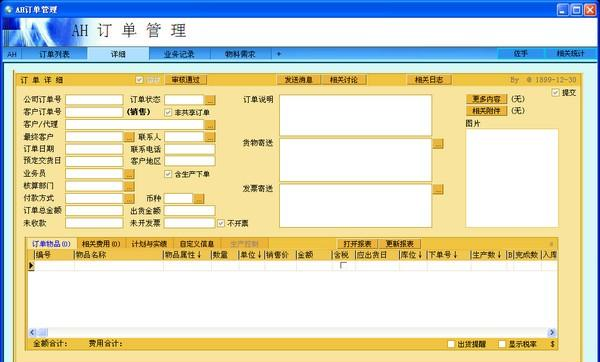Click the 客户地区 input field

(x=190, y=161)
